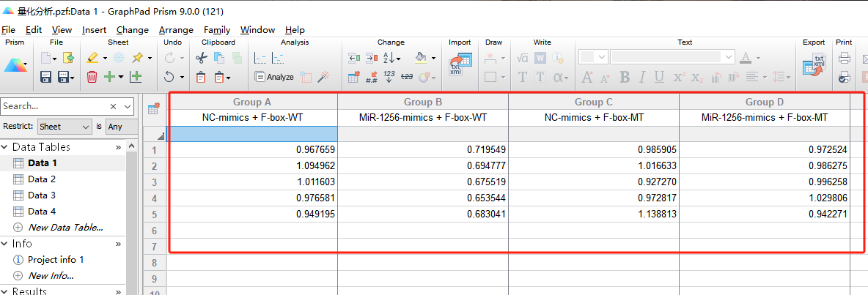Image resolution: width=868 pixels, height=295 pixels.
Task: Click the highlight sheet marker icon
Action: [92, 57]
